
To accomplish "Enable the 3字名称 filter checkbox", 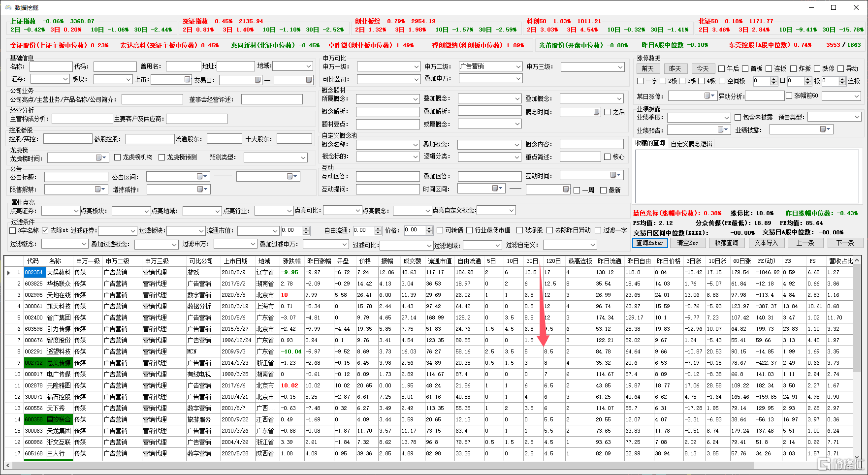I will (13, 230).
